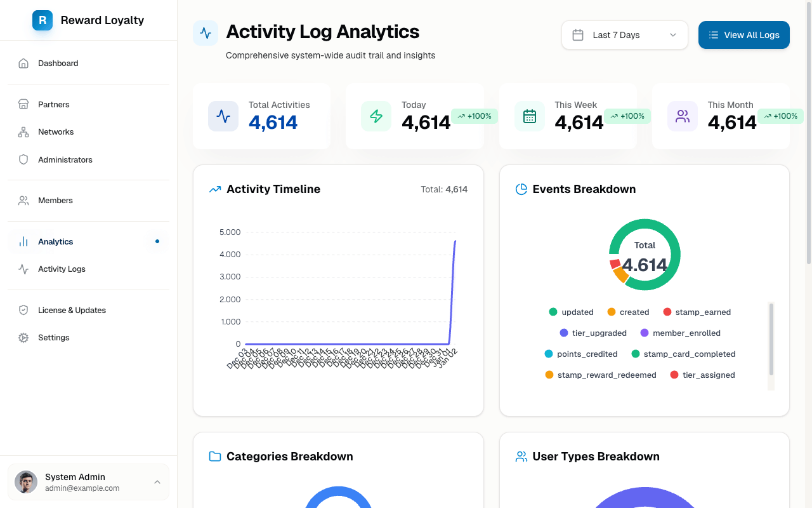Click the Administrators shield icon
The width and height of the screenshot is (812, 508).
tap(23, 160)
